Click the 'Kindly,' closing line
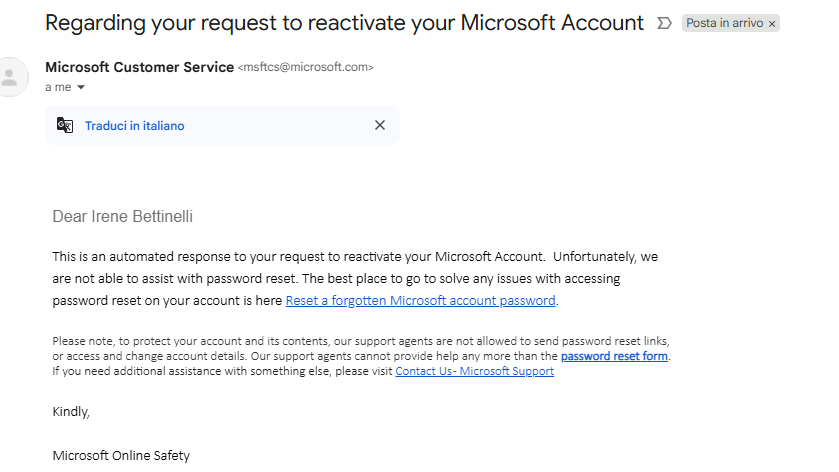Image resolution: width=839 pixels, height=472 pixels. (71, 412)
